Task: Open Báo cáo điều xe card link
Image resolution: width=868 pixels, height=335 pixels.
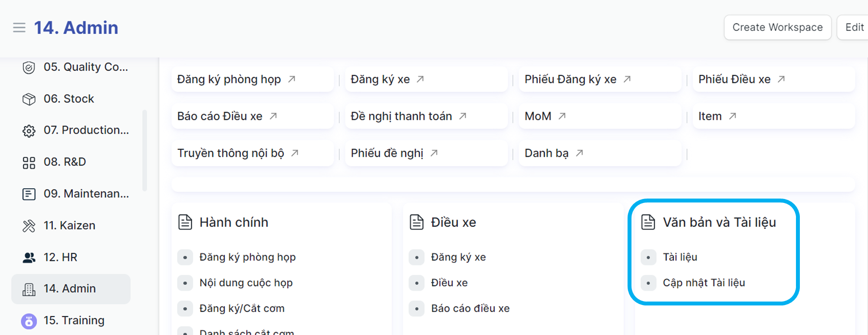Action: click(470, 308)
